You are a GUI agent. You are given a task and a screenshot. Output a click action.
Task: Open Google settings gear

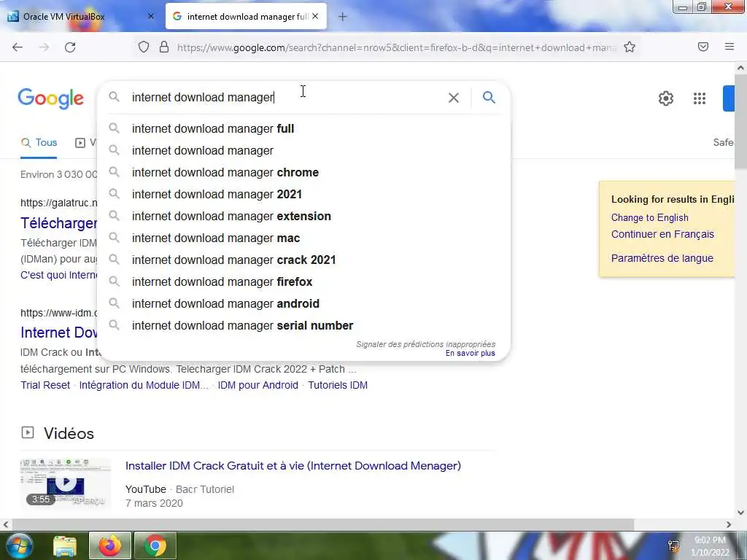coord(665,98)
